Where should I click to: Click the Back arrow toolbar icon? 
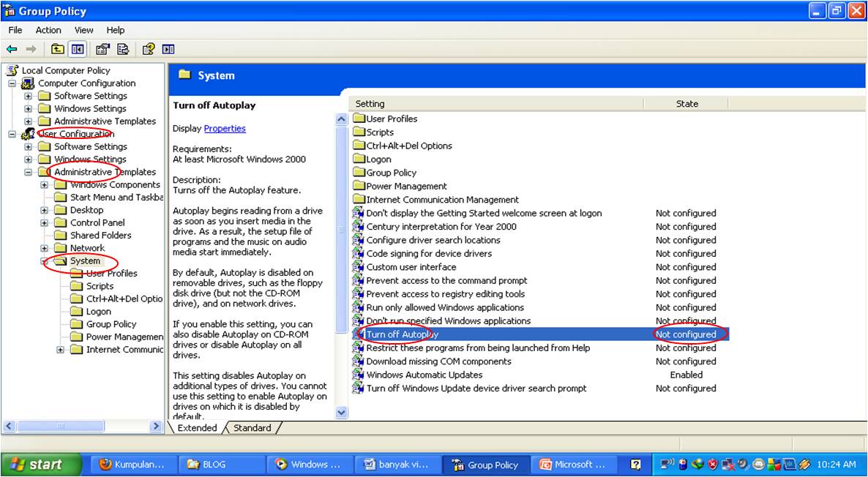pos(12,49)
